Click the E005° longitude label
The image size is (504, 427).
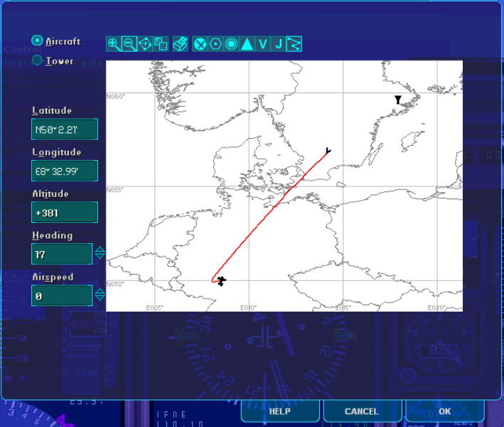click(154, 308)
